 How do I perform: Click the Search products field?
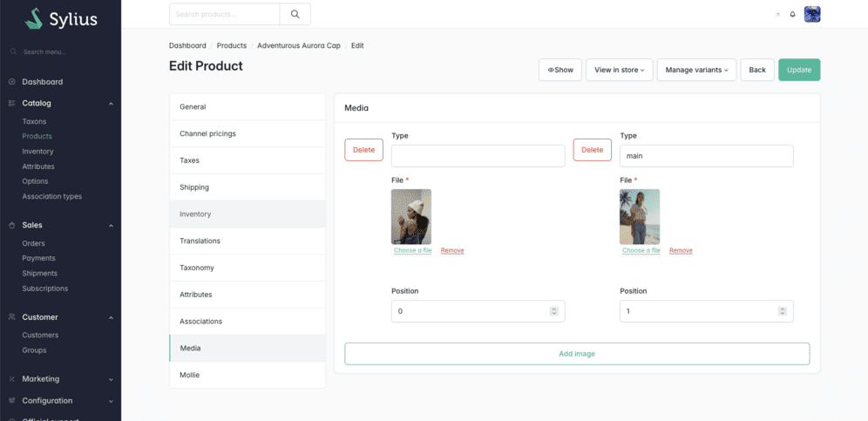coord(225,15)
